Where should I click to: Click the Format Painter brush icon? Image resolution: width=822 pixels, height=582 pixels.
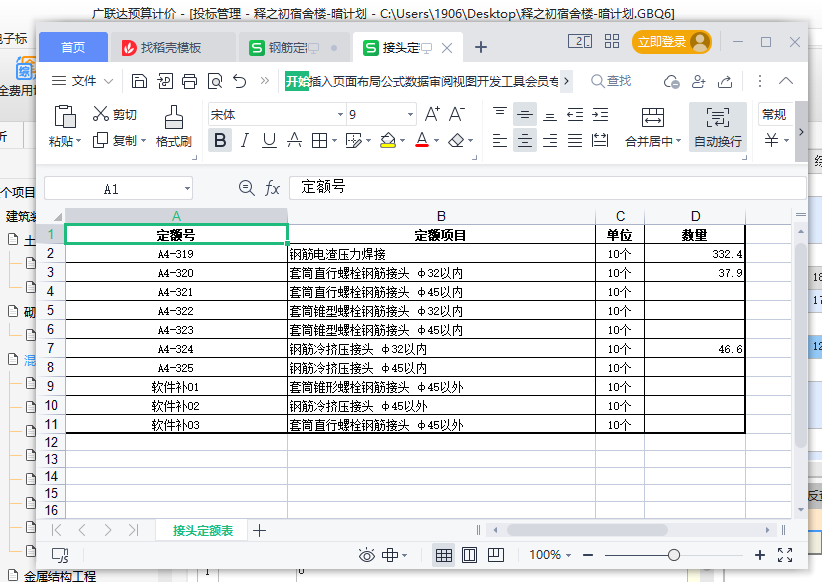174,117
